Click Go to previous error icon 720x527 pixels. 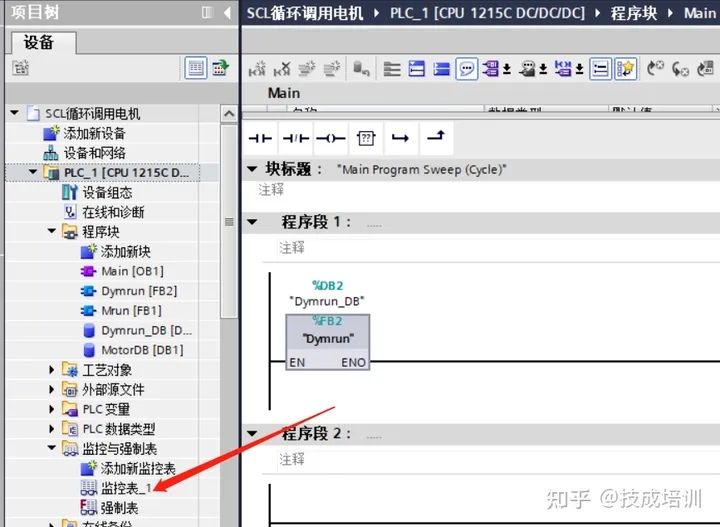click(655, 69)
